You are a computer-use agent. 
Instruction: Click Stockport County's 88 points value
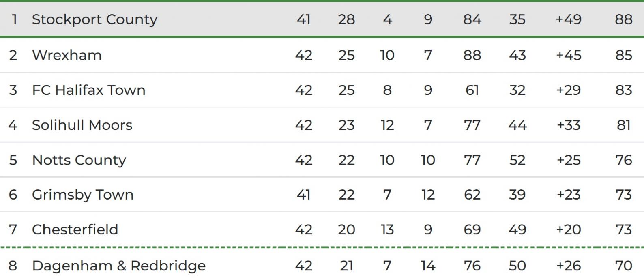pyautogui.click(x=623, y=19)
